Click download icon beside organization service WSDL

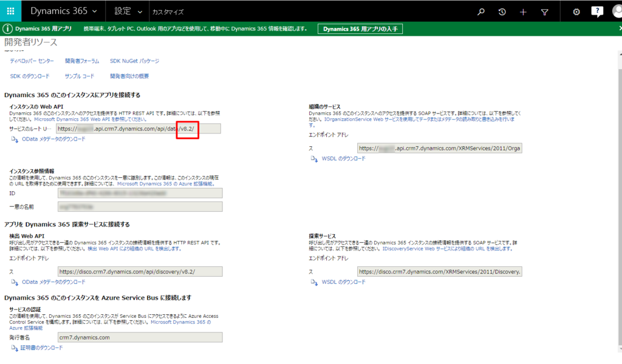tap(314, 159)
